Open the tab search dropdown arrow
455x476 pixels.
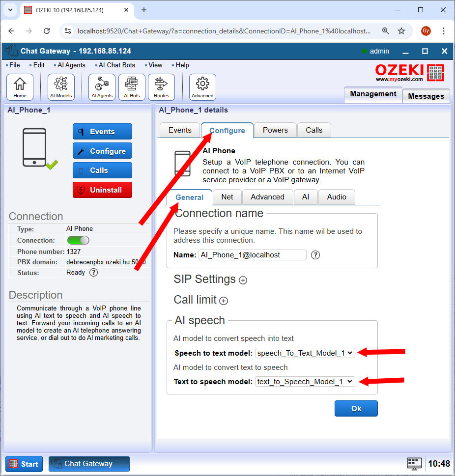[x=10, y=10]
